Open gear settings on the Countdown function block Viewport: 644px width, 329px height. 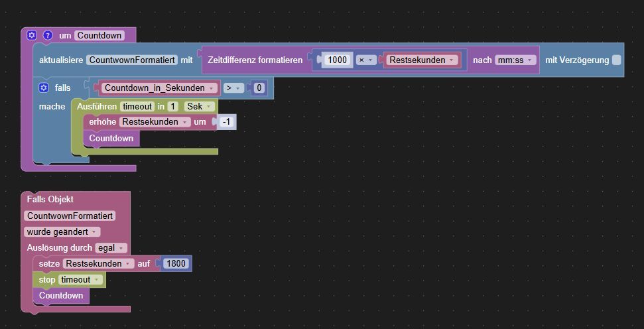[32, 35]
